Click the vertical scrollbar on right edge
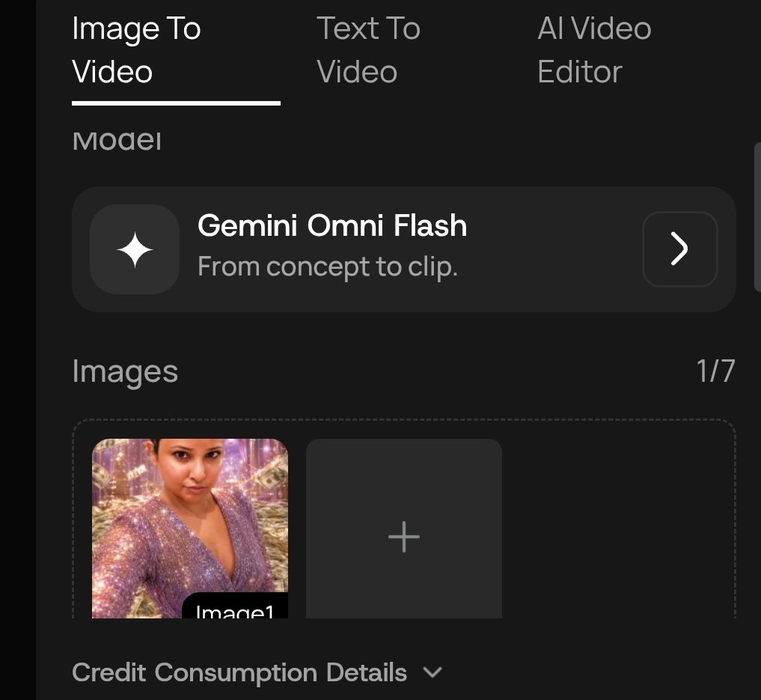Image resolution: width=761 pixels, height=700 pixels. (757, 217)
